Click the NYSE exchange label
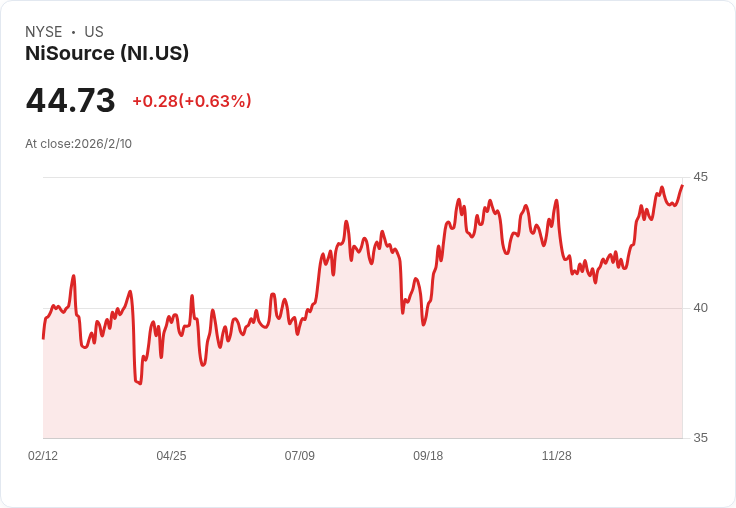The width and height of the screenshot is (736, 508). (x=44, y=32)
